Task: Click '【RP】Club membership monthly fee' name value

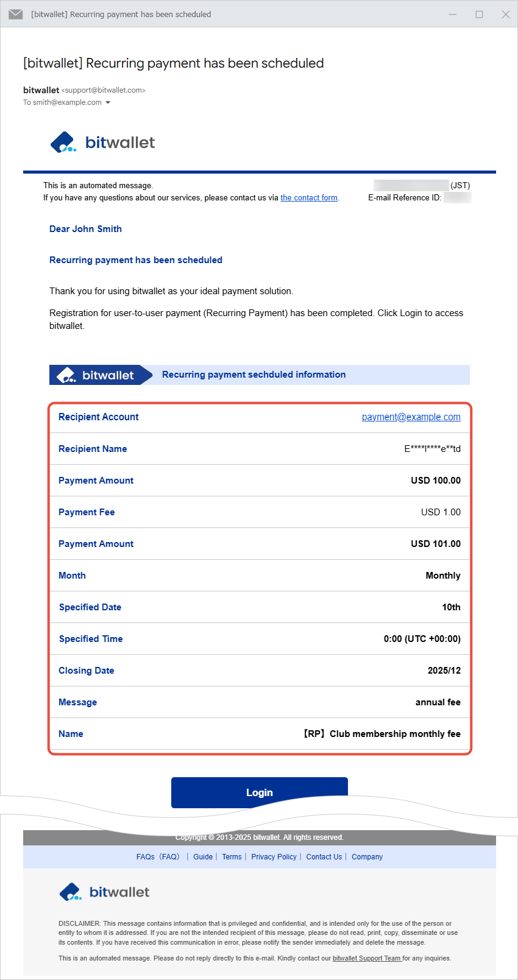Action: 381,734
